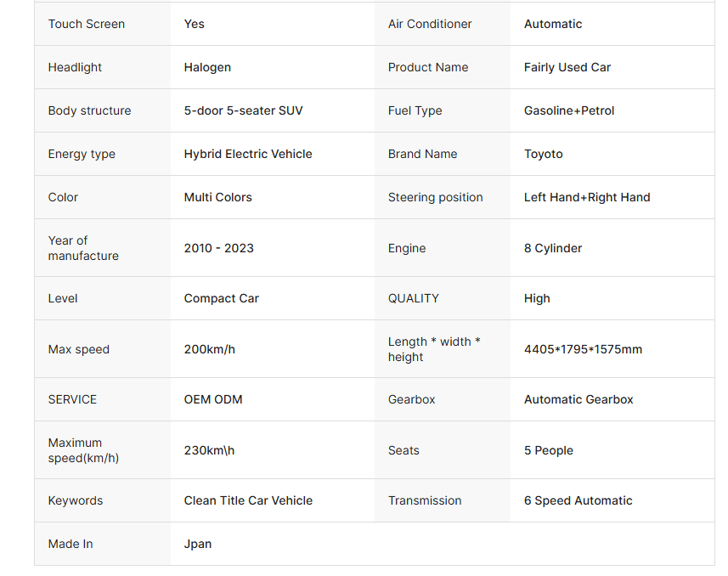Click the Touch Screen label cell
This screenshot has height=576, width=728.
[87, 24]
